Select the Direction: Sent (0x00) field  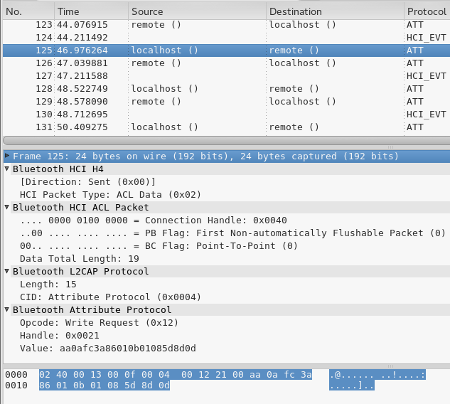coord(88,182)
